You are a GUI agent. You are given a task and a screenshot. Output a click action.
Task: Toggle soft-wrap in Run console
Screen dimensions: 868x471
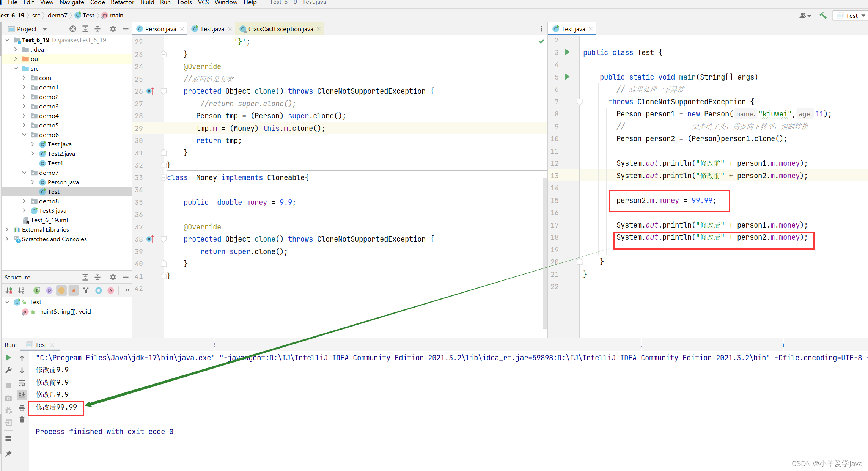22,383
